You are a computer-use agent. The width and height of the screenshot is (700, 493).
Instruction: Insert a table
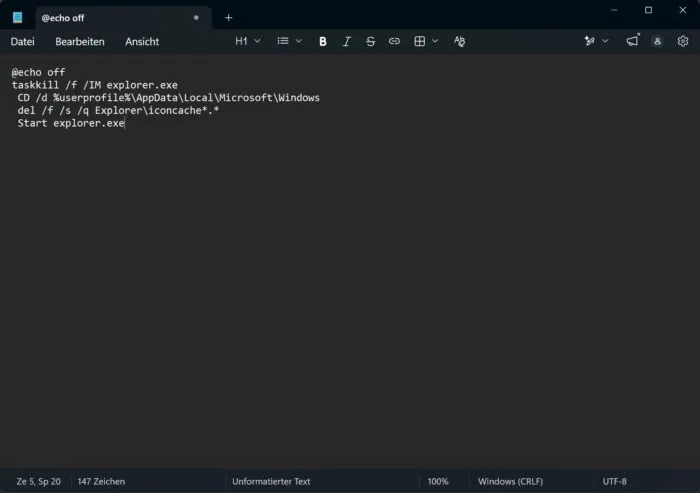pyautogui.click(x=420, y=41)
